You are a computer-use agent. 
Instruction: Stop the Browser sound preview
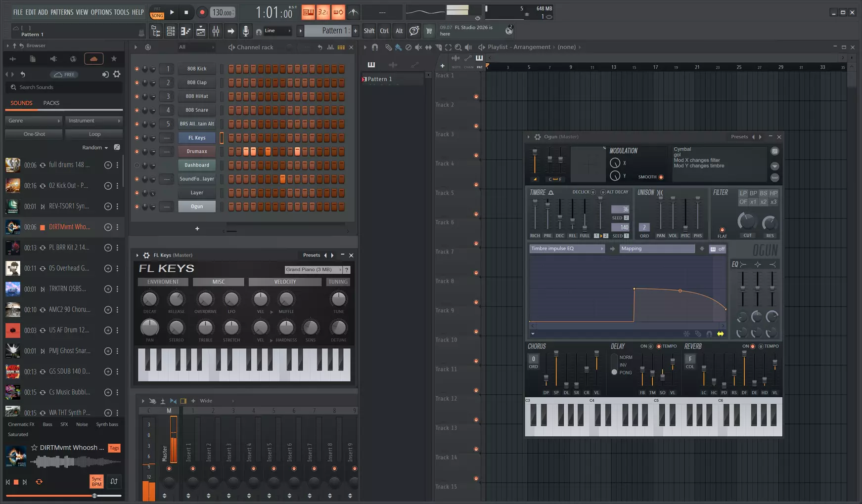point(16,482)
